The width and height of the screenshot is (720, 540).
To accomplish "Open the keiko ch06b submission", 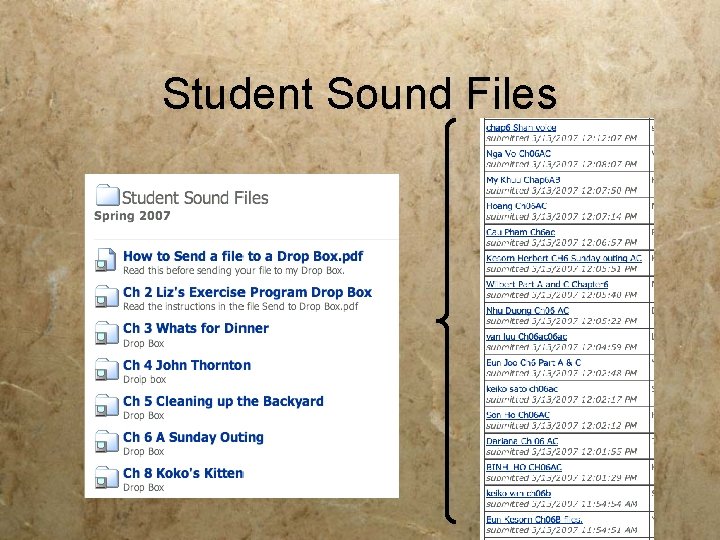I will [x=519, y=494].
